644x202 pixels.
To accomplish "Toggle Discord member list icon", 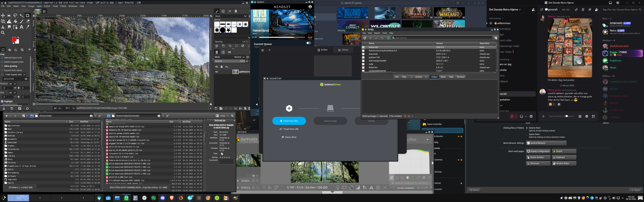I will click(596, 10).
